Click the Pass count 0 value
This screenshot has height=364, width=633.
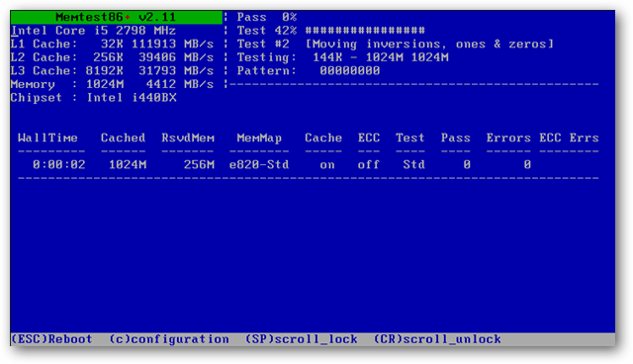467,164
